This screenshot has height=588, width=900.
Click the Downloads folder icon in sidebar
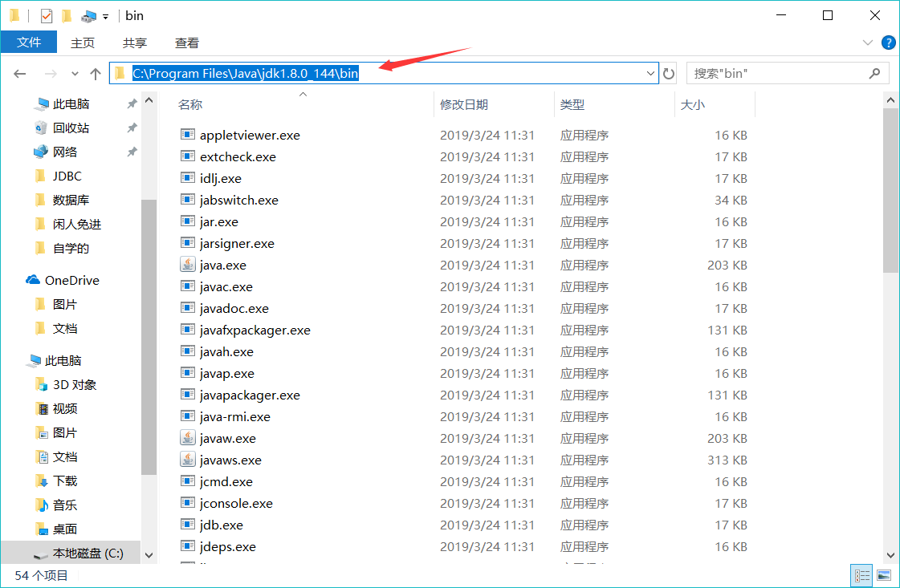coord(42,481)
